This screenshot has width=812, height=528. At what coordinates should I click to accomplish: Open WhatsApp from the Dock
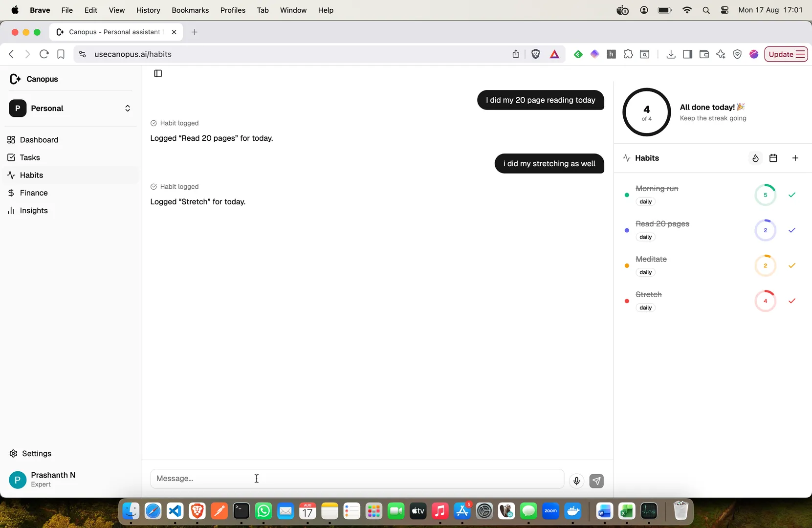click(263, 512)
